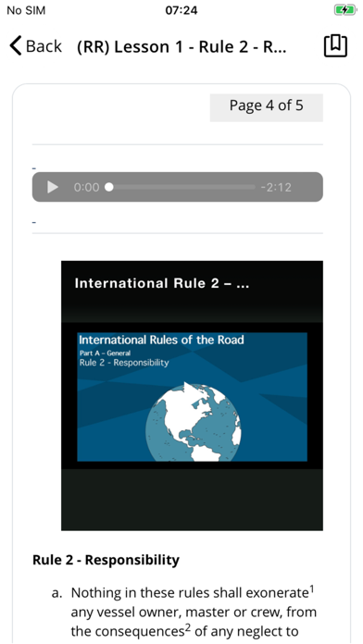Viewport: 363px width, 644px height.
Task: Play the audio clip
Action: pos(53,187)
